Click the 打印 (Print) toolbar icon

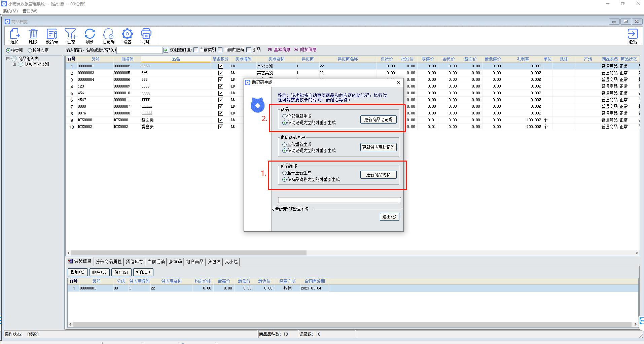[x=146, y=36]
